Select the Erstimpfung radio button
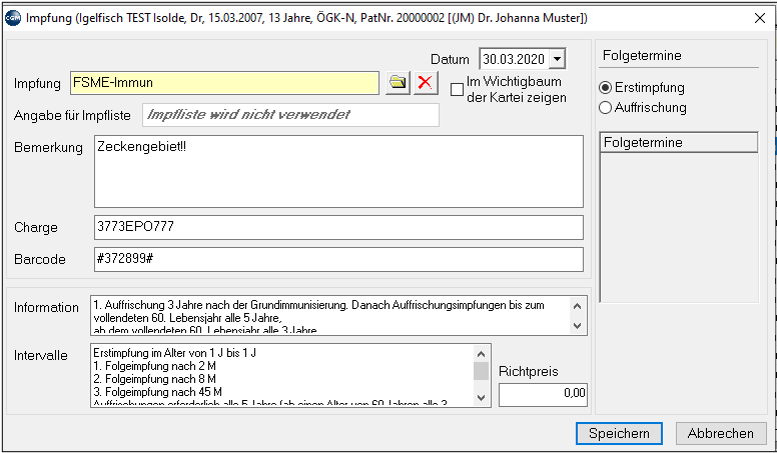 point(605,88)
